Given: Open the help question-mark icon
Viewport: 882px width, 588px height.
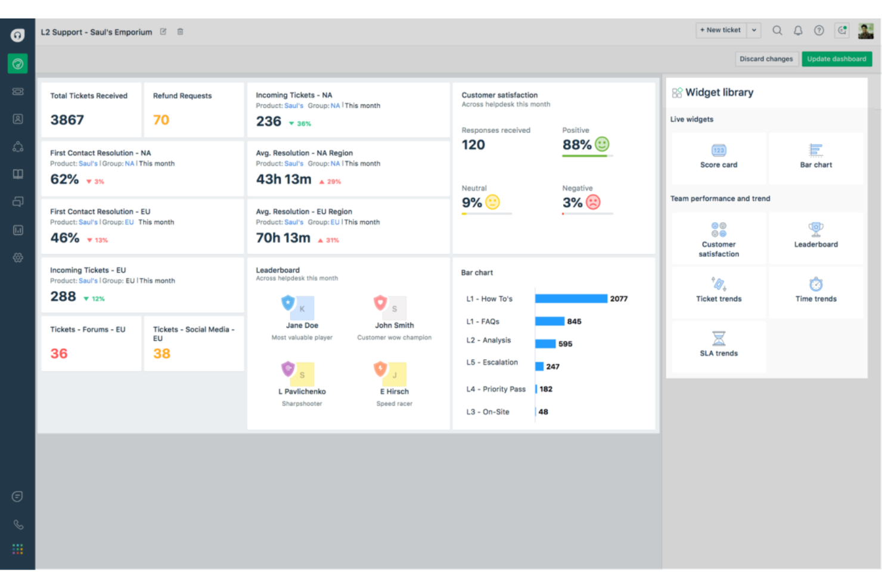Looking at the screenshot, I should (819, 30).
